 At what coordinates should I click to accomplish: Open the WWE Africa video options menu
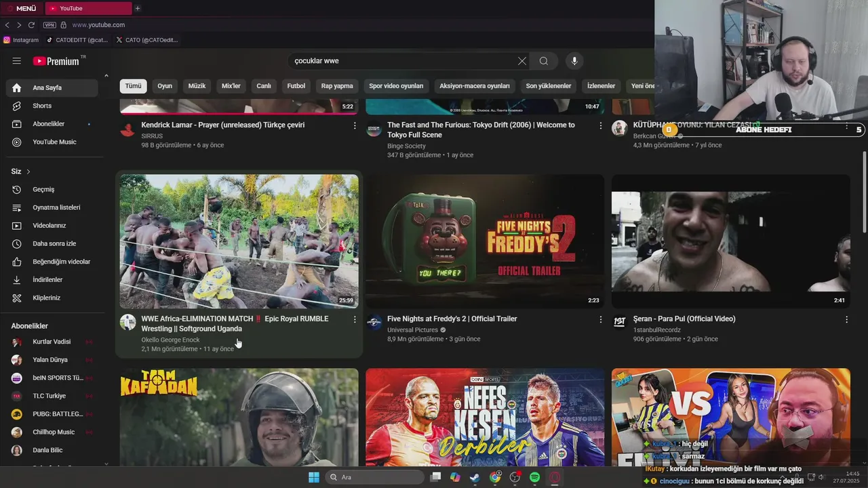pyautogui.click(x=355, y=319)
